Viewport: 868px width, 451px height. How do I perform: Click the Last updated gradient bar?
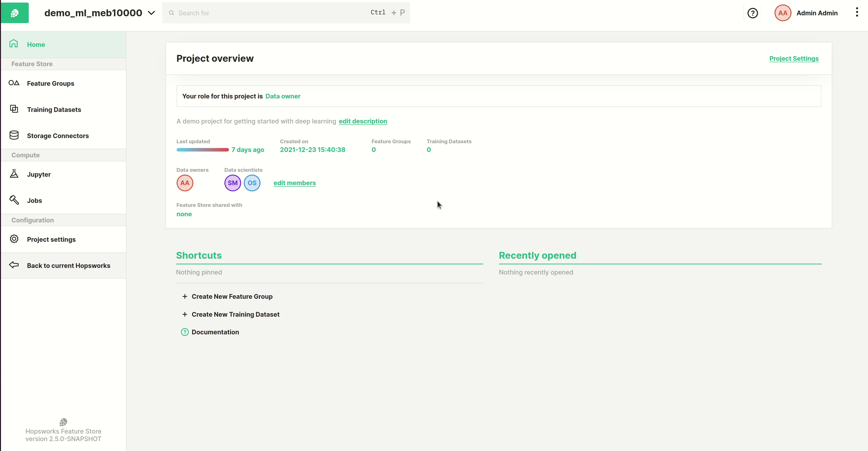[203, 150]
